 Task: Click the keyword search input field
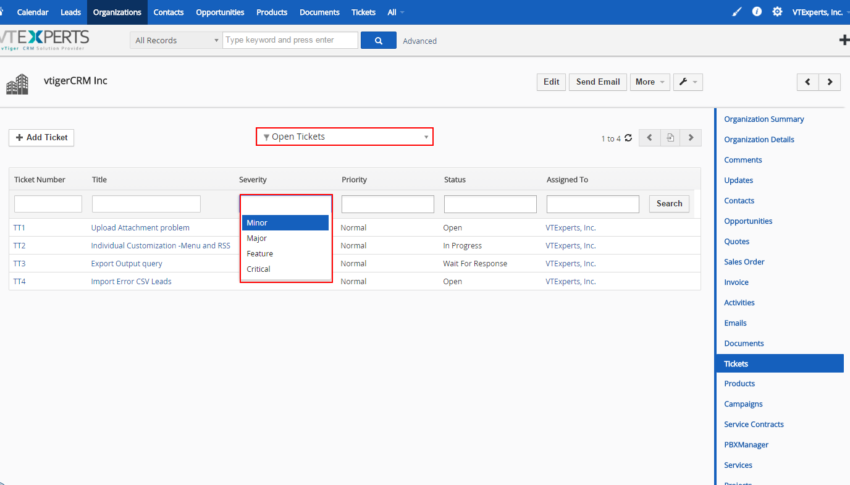tap(291, 40)
